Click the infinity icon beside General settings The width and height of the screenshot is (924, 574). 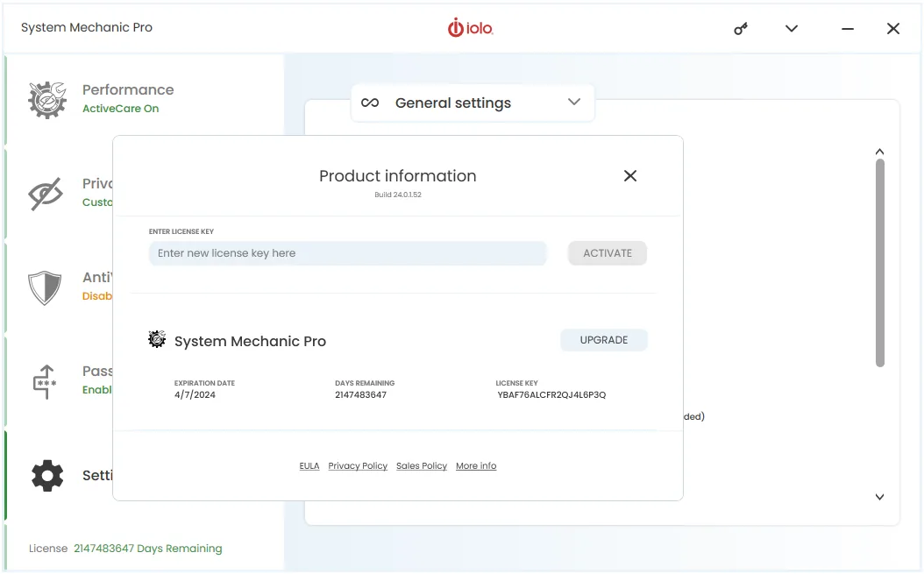click(370, 103)
